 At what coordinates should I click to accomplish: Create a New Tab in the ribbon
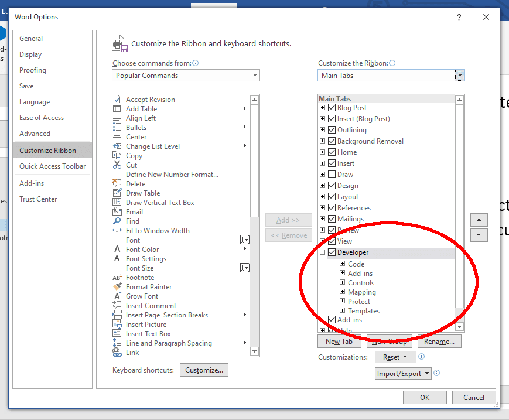[339, 342]
